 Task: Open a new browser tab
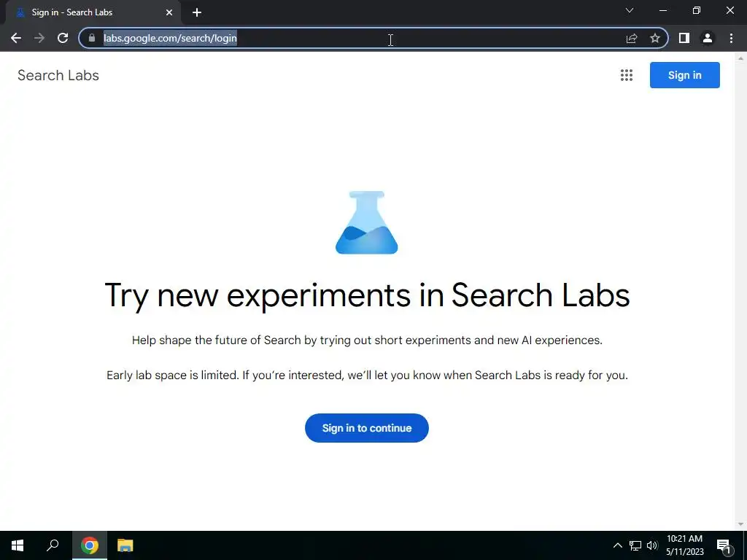coord(197,12)
